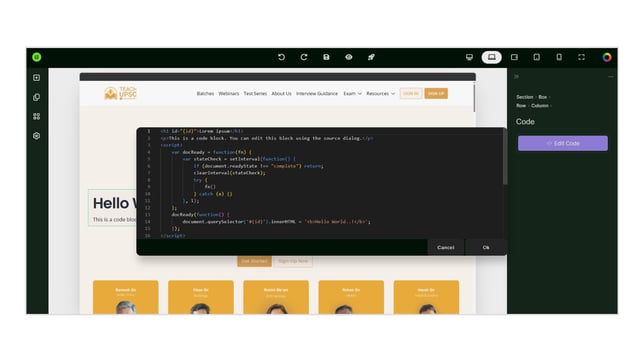Cancel the code dialog
The height and width of the screenshot is (362, 644).
pos(446,247)
